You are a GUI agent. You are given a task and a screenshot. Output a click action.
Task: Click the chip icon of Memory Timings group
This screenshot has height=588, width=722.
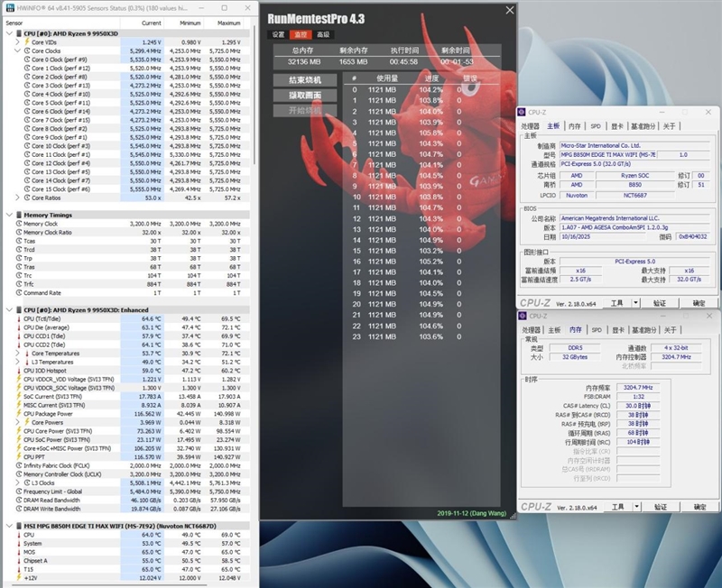point(19,215)
